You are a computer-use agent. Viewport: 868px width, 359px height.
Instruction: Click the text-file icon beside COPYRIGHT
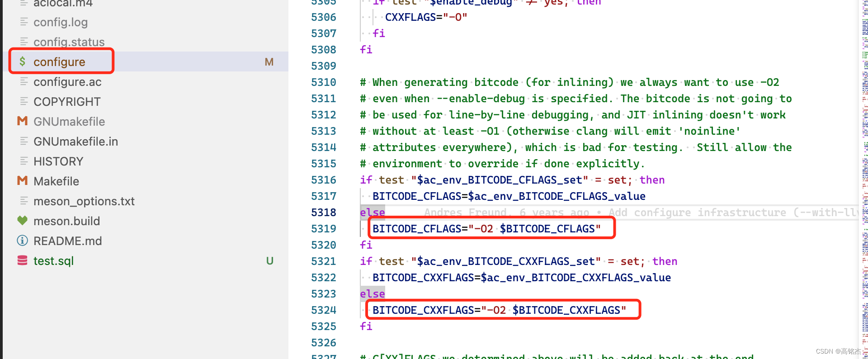24,101
